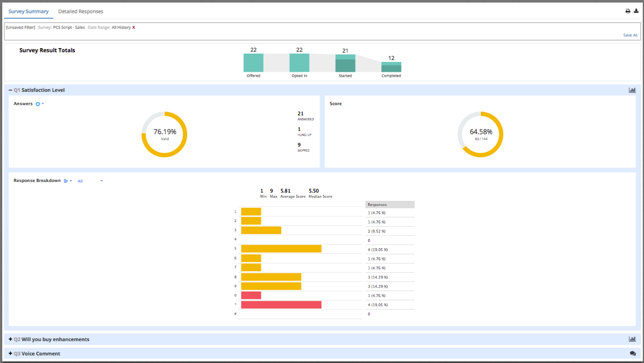
Task: Remove the date range filter with the X
Action: [x=134, y=27]
